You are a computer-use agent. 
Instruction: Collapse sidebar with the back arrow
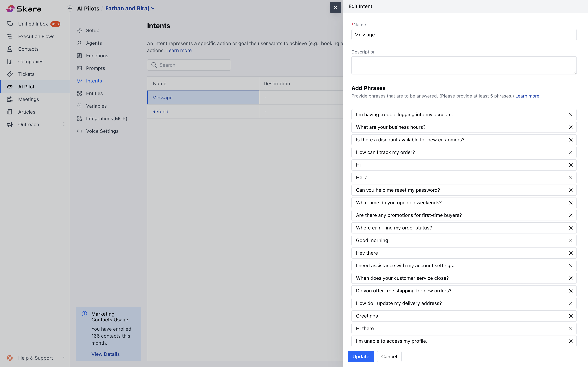[70, 9]
